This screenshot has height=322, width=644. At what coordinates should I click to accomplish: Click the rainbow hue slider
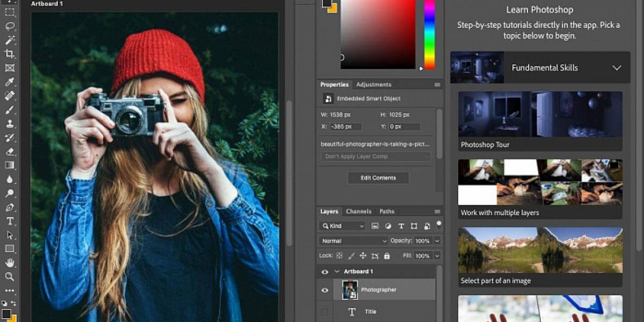click(x=429, y=34)
